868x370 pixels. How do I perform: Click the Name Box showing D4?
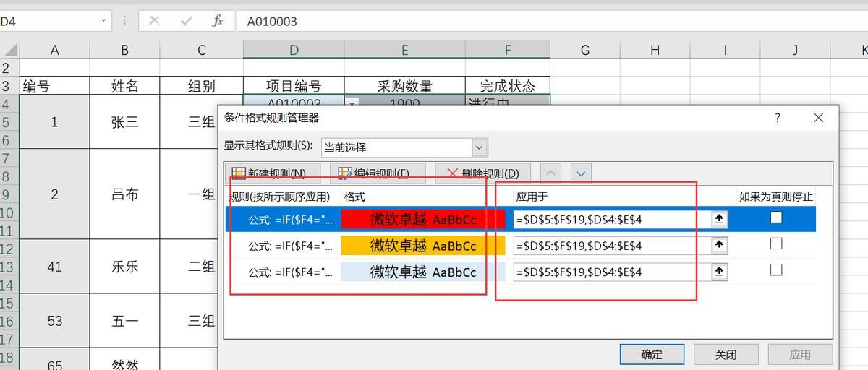[48, 21]
